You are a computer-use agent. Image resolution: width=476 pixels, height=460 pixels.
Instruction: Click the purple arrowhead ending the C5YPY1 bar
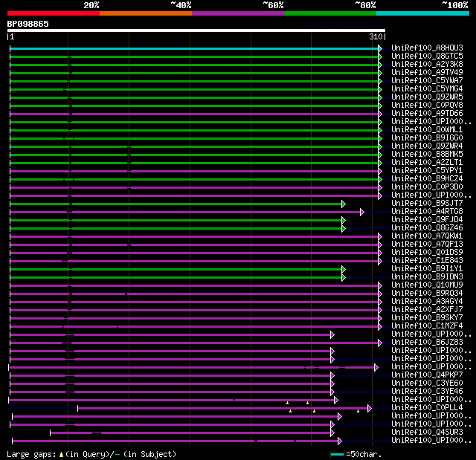point(380,172)
